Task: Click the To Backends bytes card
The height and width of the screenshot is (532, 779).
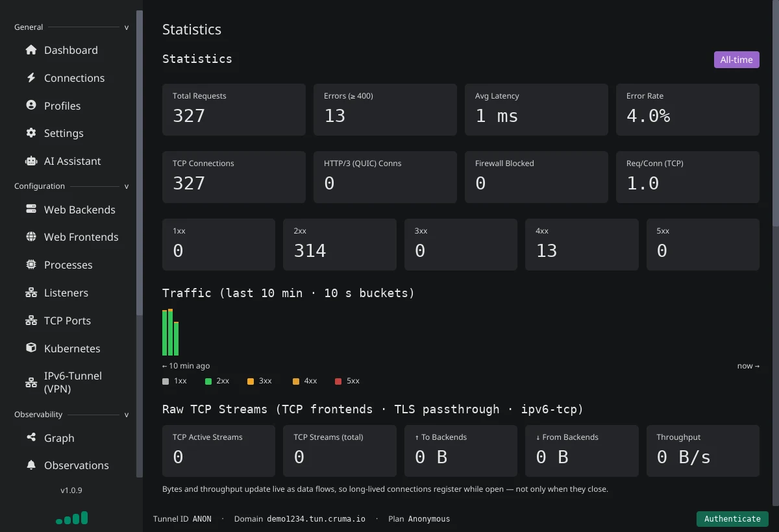Action: point(461,451)
